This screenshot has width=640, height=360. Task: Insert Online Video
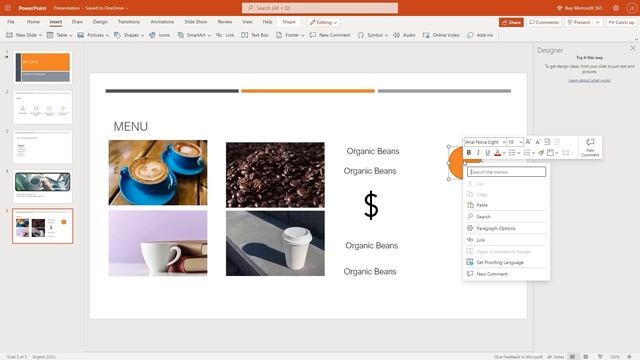(x=441, y=35)
